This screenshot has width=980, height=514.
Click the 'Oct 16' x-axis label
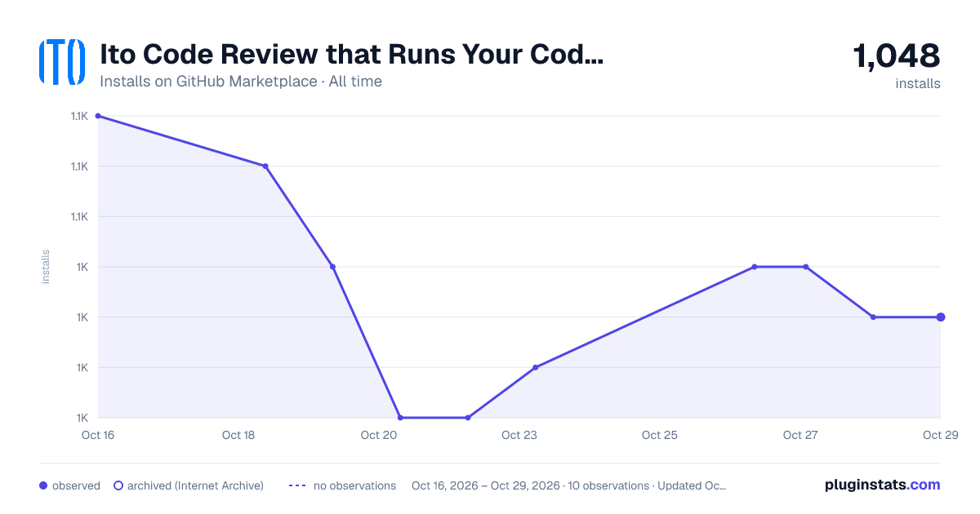tap(98, 435)
